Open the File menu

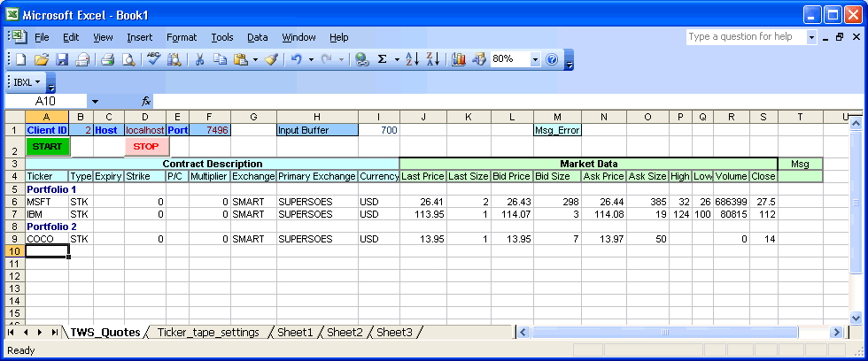click(x=43, y=37)
